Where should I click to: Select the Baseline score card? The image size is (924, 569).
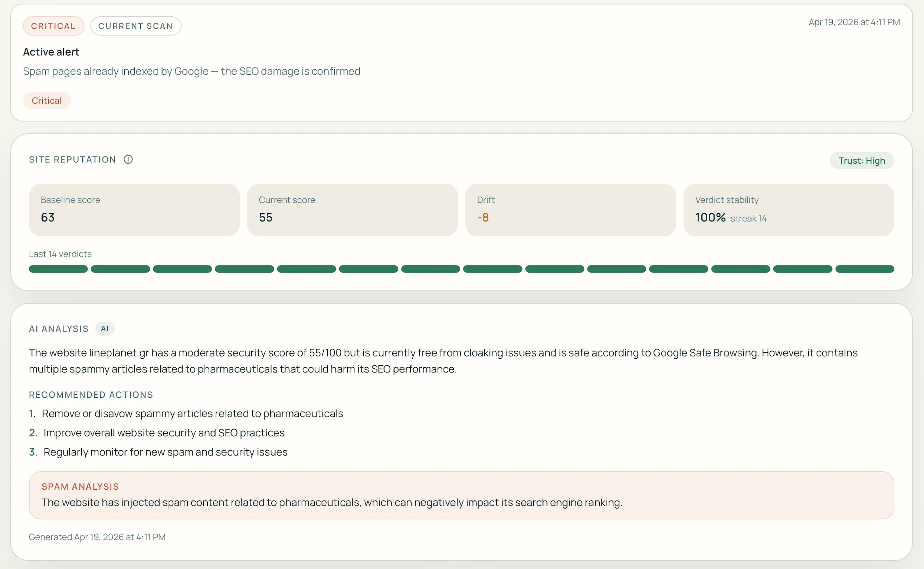tap(134, 210)
